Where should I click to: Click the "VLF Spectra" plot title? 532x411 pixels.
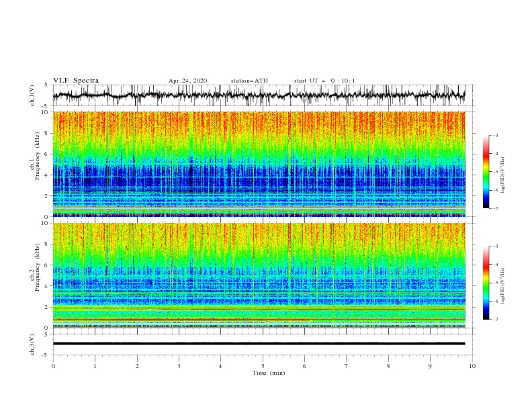(76, 81)
